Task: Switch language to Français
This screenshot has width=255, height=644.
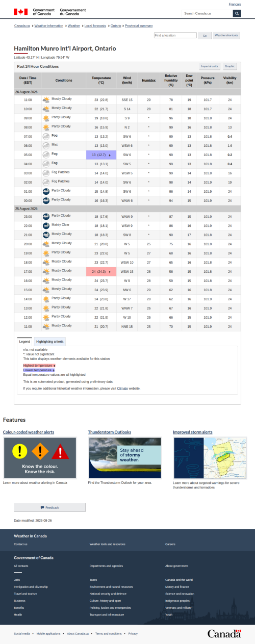Action: tap(235, 4)
